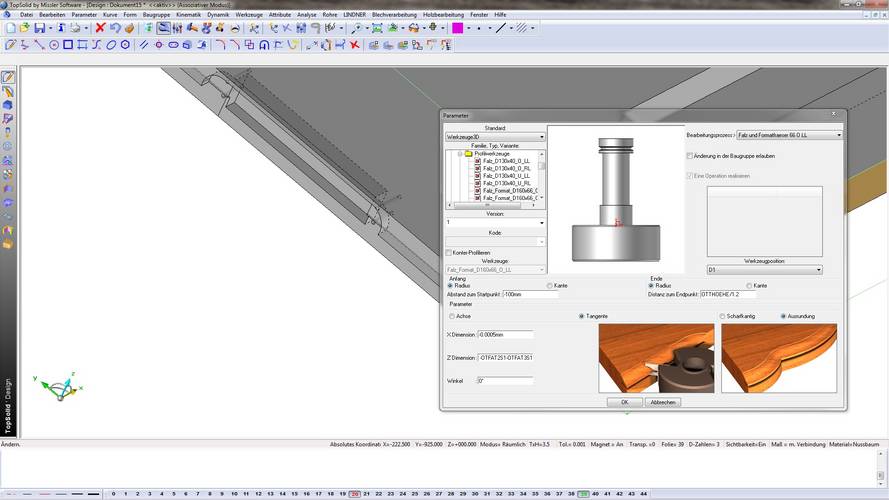Open the Blechverarbeitung menu
Viewport: 889px width, 500px height.
tap(394, 15)
